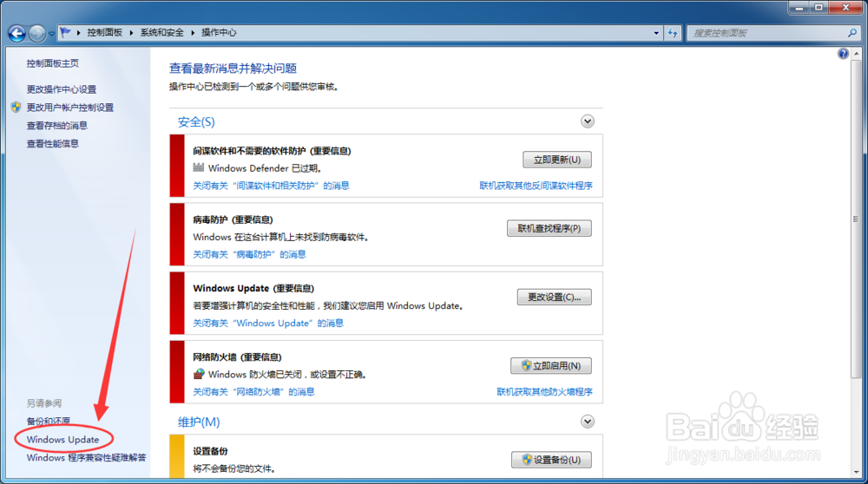The height and width of the screenshot is (484, 868).
Task: Click the Back navigation arrow
Action: point(16,33)
